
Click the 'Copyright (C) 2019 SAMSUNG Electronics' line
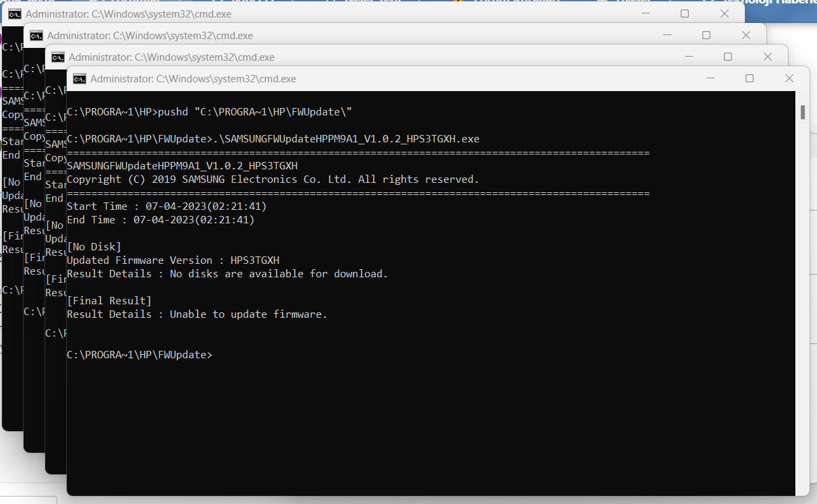point(273,179)
